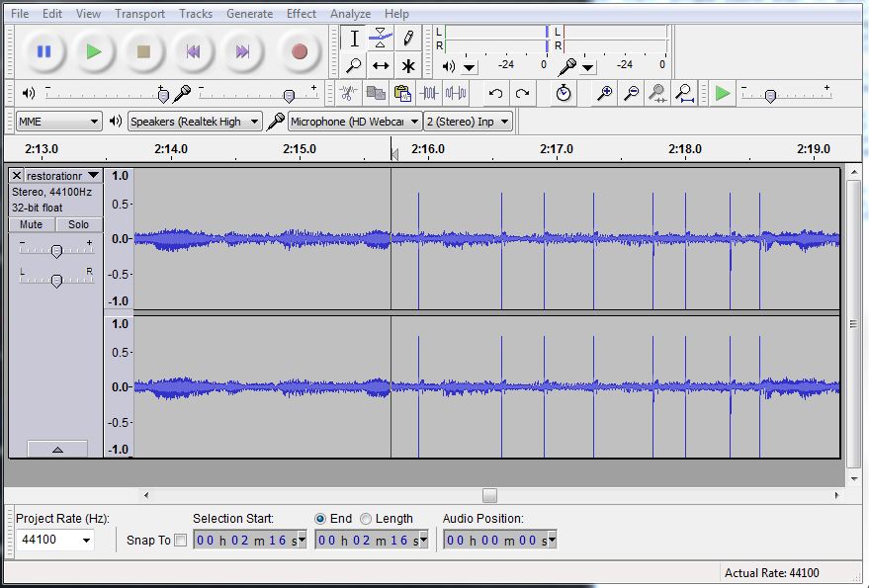869x588 pixels.
Task: Open Speakers (Realtek High) output dropdown
Action: 195,122
